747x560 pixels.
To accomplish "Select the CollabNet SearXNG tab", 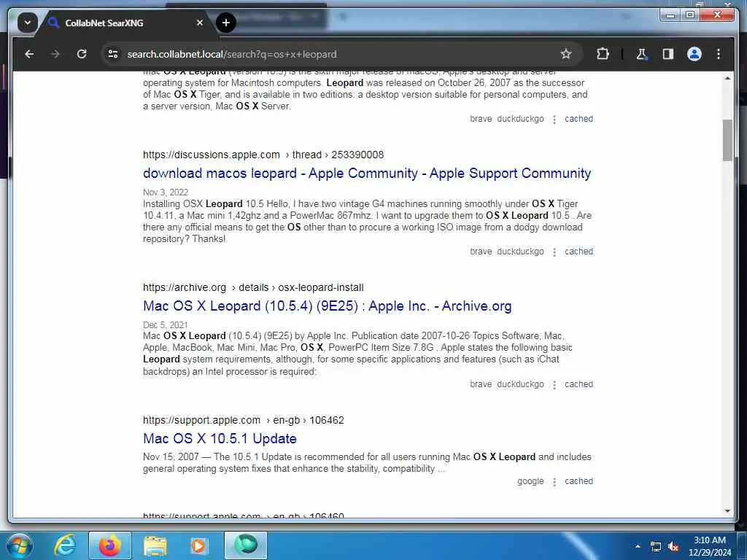I will click(124, 23).
